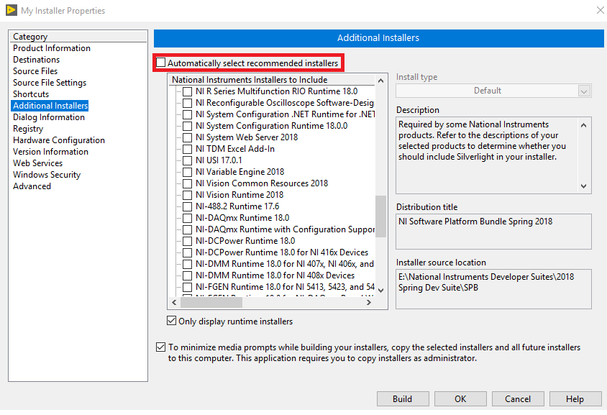Enable Automatically select recommended installers checkbox

click(161, 62)
